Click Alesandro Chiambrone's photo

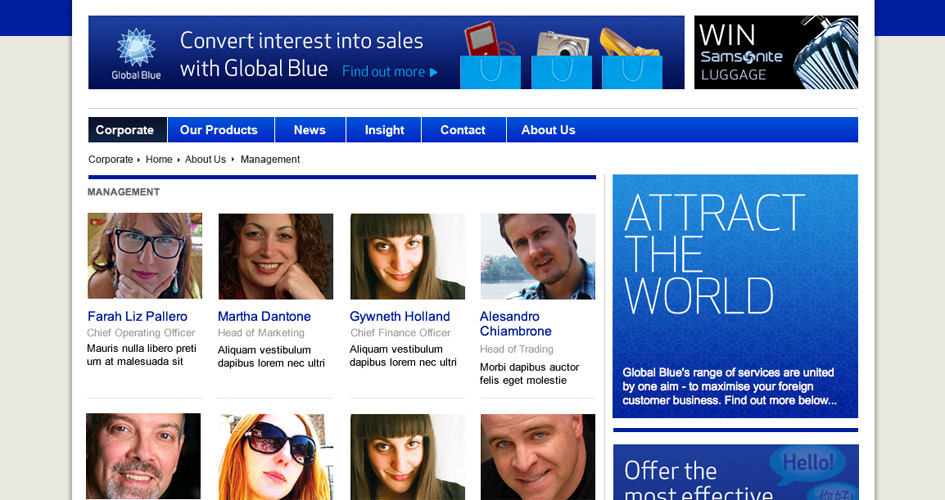(x=538, y=256)
